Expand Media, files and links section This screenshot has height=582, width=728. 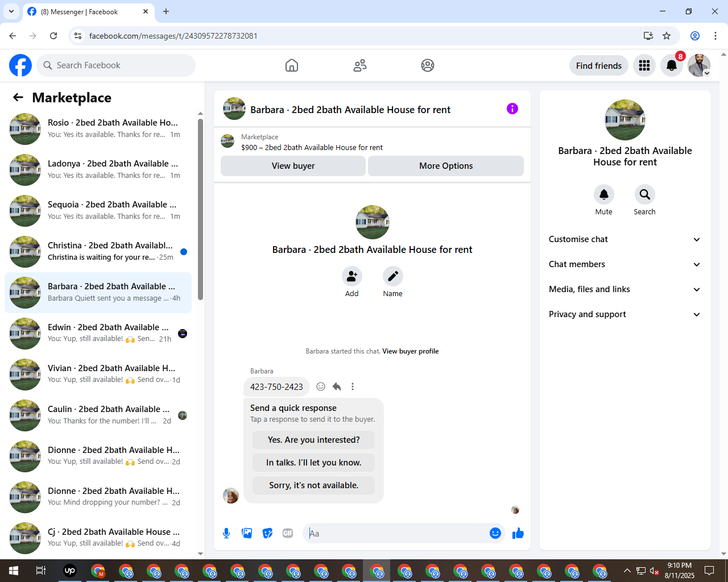click(624, 289)
